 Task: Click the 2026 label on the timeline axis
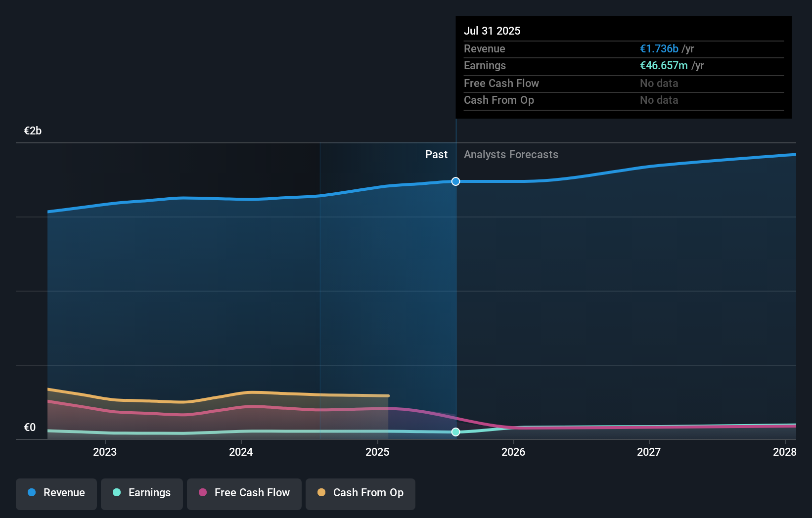pyautogui.click(x=514, y=452)
